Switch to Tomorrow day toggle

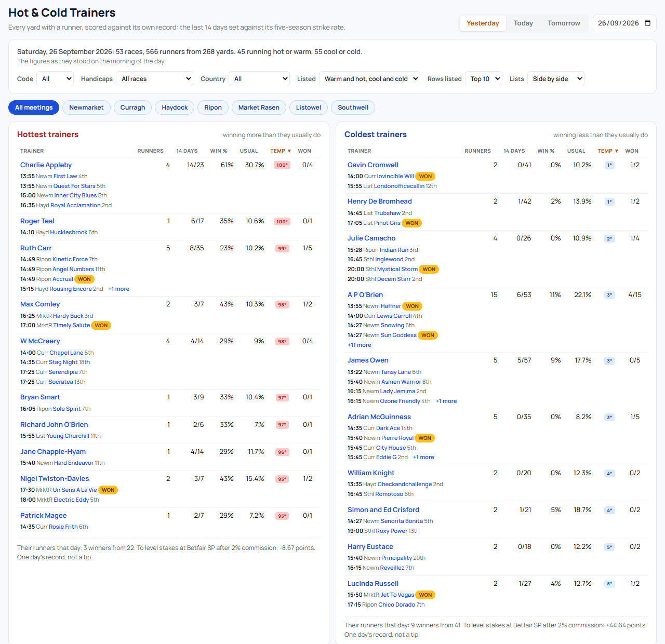[564, 23]
